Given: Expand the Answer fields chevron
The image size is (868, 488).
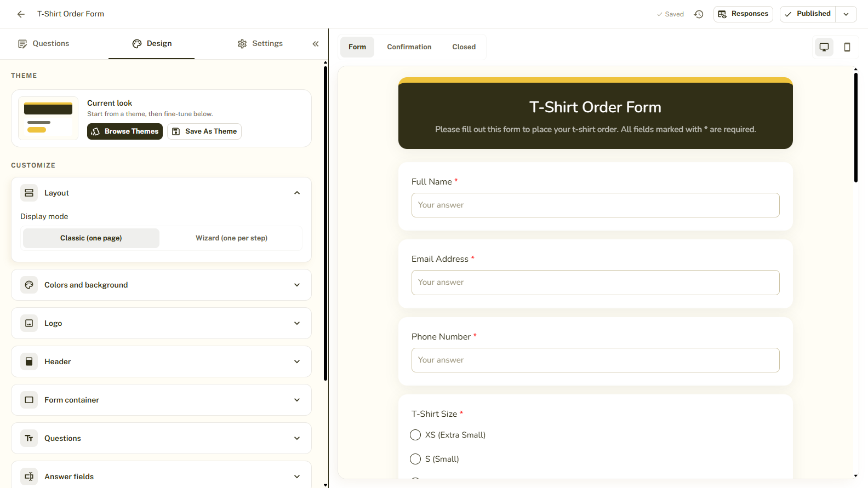Looking at the screenshot, I should (297, 476).
